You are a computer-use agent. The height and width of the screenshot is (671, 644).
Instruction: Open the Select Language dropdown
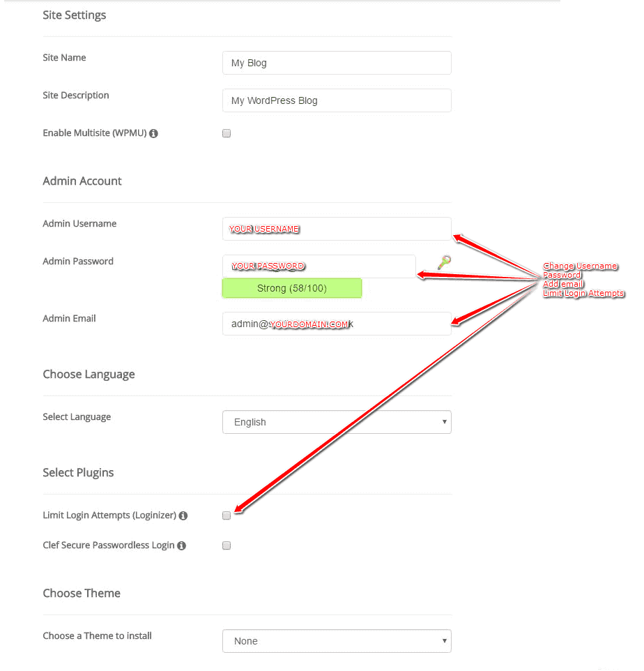(336, 422)
